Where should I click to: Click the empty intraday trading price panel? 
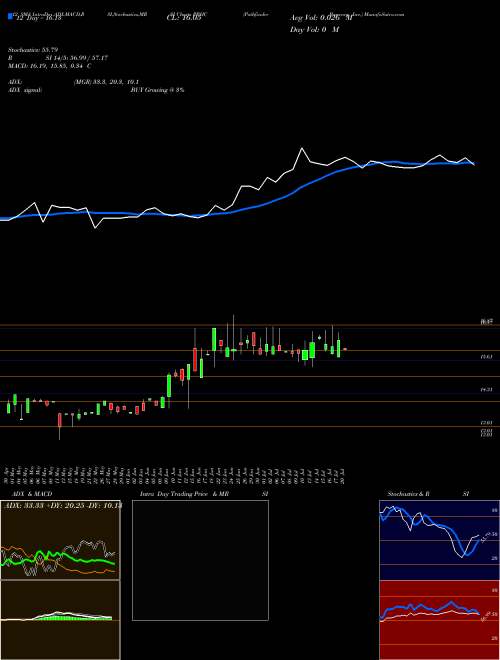point(200,560)
